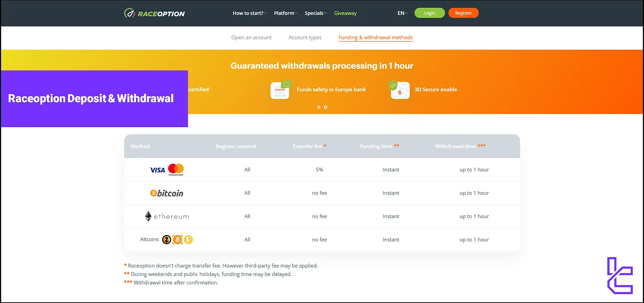
Task: Click All in the Visa row
Action: pos(247,170)
